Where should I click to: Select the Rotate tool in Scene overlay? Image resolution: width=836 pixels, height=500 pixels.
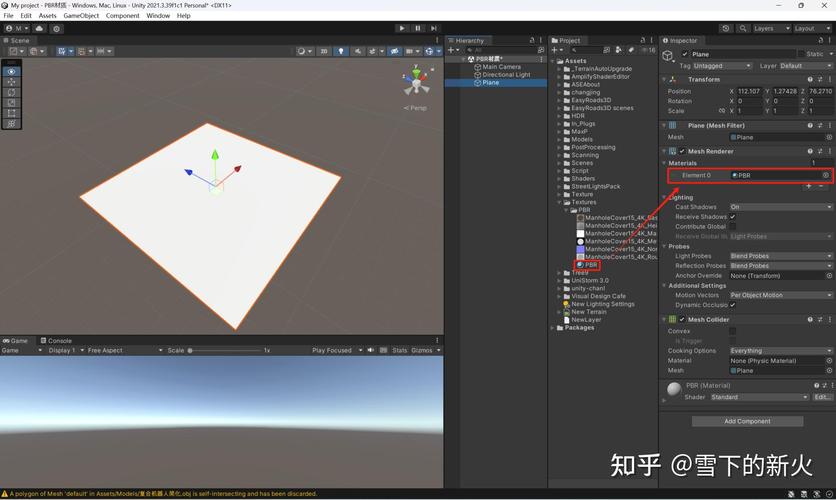pyautogui.click(x=11, y=92)
